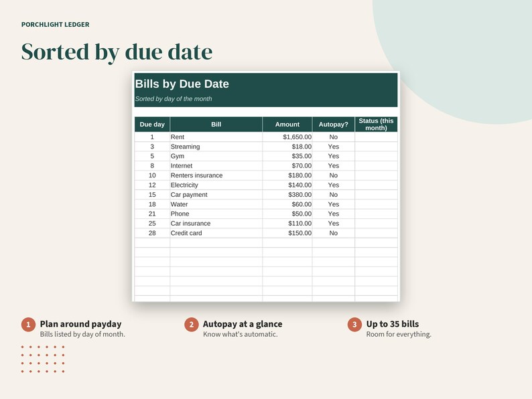Select the 'Phone' bill cell
The width and height of the screenshot is (532, 399).
(x=216, y=214)
